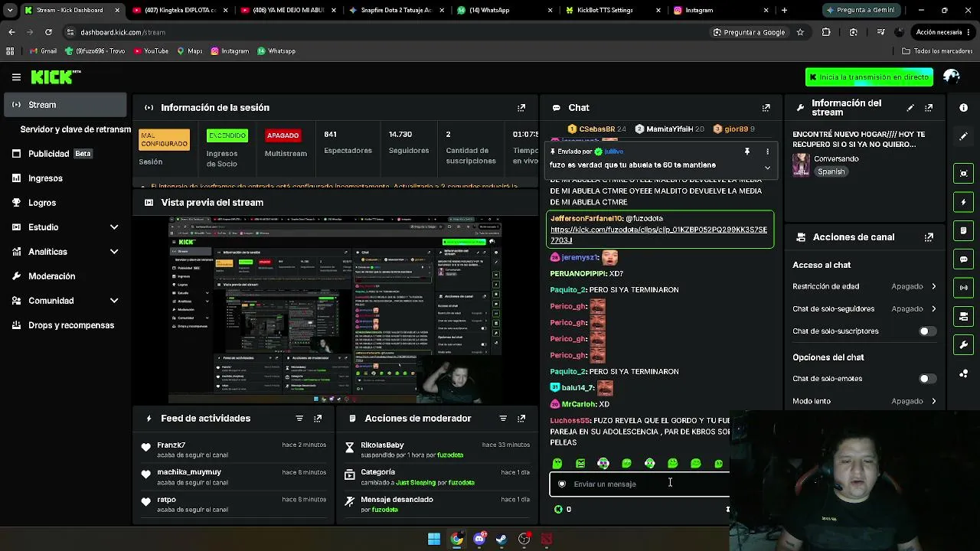The width and height of the screenshot is (980, 551).
Task: Enable Chat de solo-emotes
Action: click(927, 379)
